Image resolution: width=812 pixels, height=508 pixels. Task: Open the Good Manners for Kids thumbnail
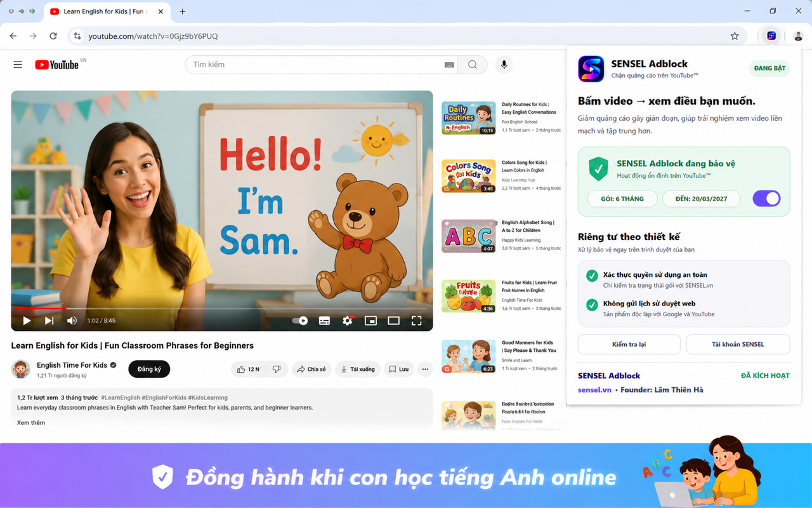tap(469, 356)
